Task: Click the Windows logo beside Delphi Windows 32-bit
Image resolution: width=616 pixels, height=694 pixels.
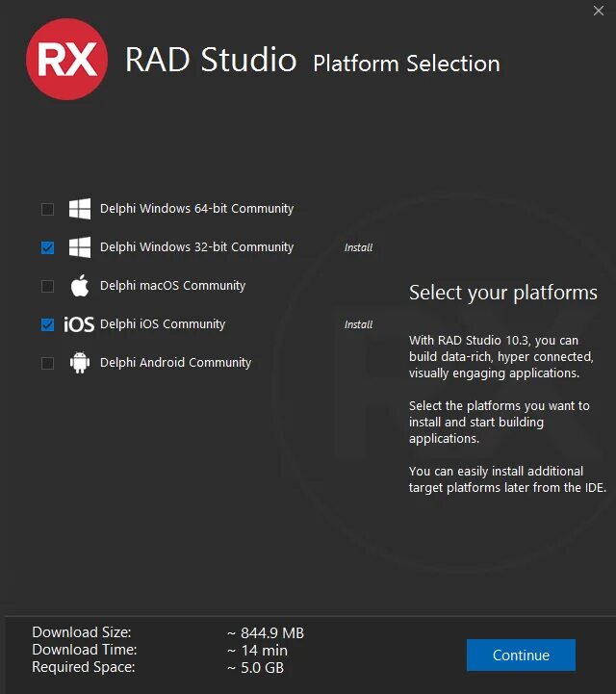Action: [80, 247]
